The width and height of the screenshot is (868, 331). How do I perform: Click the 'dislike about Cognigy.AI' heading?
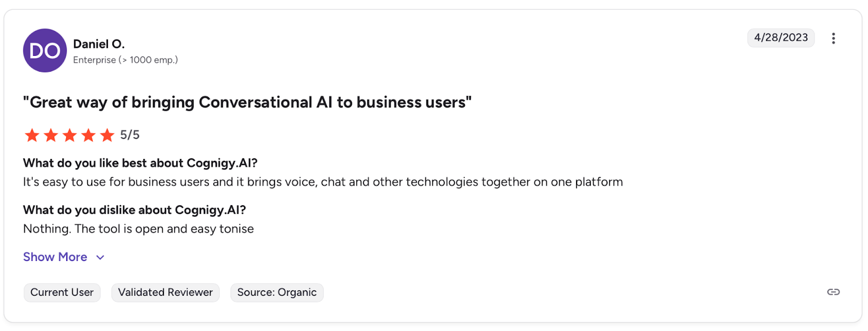pos(134,210)
